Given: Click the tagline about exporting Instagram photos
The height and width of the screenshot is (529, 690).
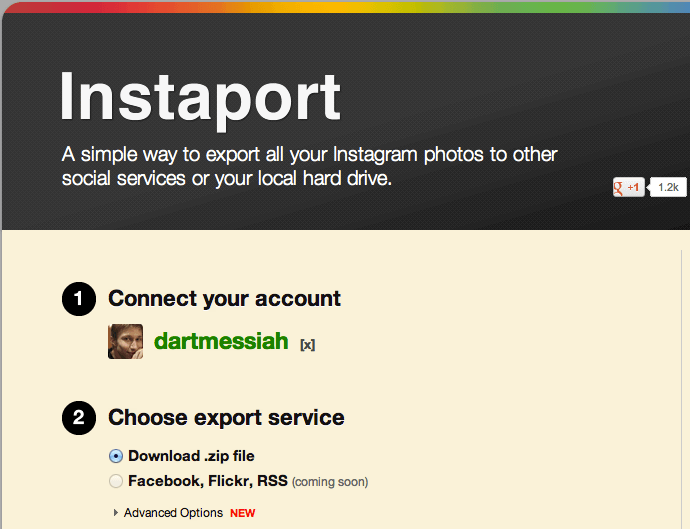Looking at the screenshot, I should click(309, 166).
